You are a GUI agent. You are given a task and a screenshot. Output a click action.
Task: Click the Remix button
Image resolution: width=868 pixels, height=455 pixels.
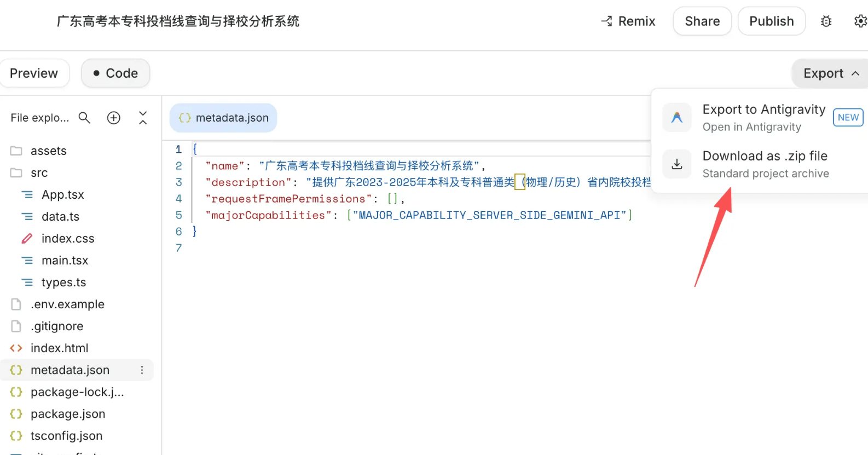coord(628,21)
